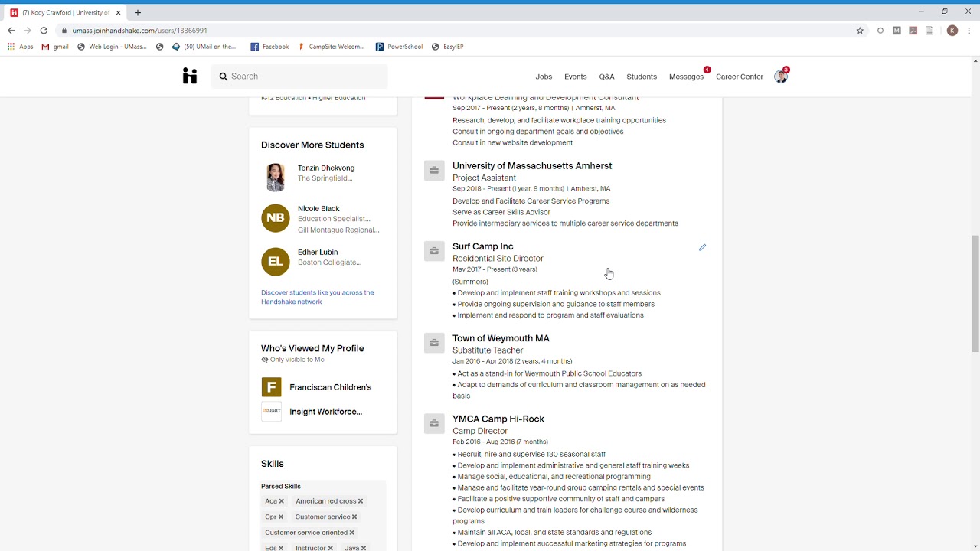Click the Camp Director job title
980x551 pixels.
coord(480,431)
